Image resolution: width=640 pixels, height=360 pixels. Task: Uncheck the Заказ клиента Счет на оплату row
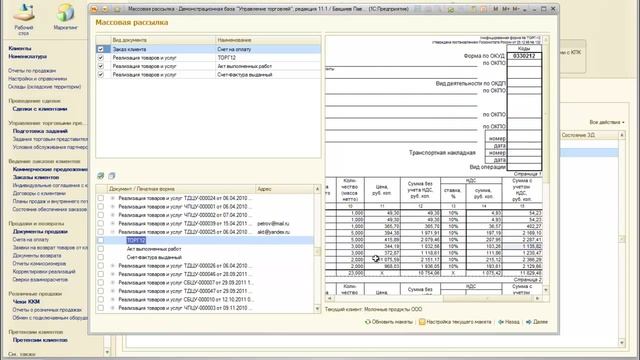[x=100, y=49]
